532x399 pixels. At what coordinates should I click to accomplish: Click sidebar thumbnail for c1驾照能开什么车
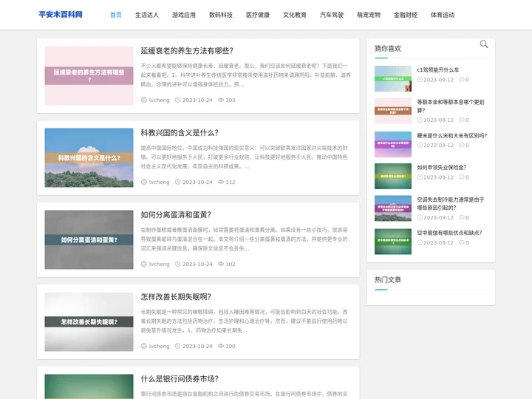(393, 79)
